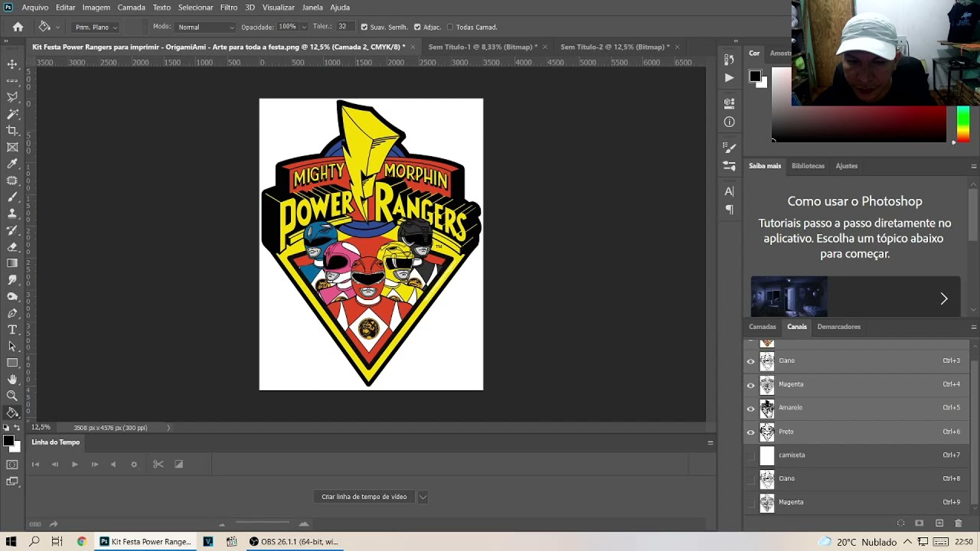The height and width of the screenshot is (551, 980).
Task: Select the Crop tool
Action: [12, 131]
